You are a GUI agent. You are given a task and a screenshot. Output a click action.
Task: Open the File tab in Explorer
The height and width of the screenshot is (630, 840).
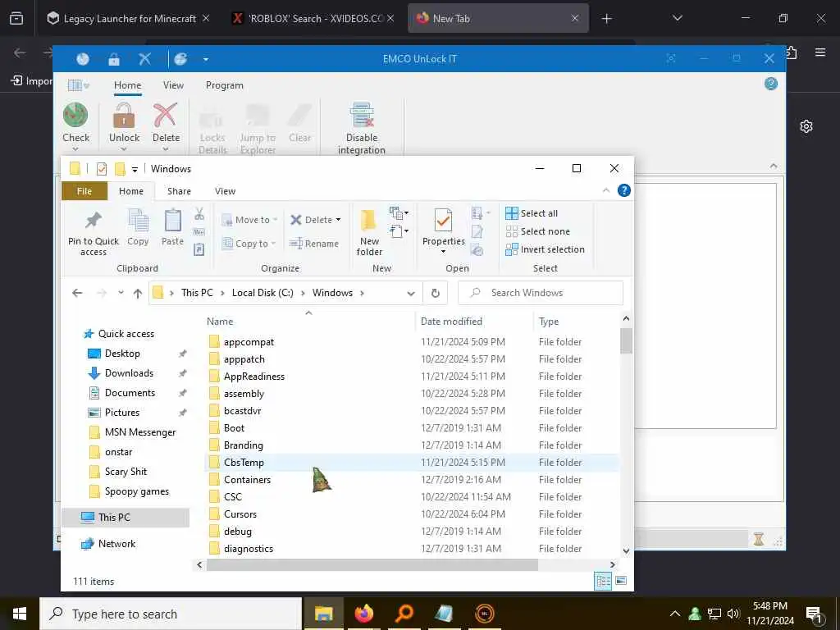(x=84, y=191)
